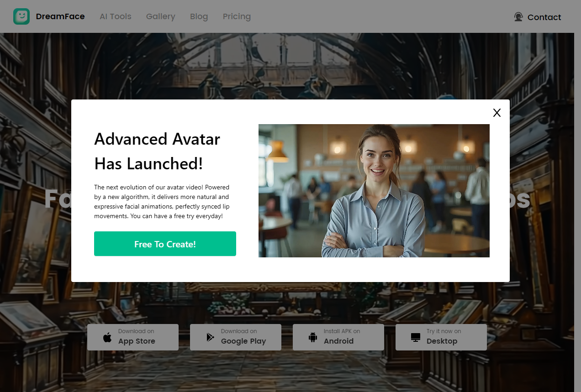Click the desktop monitor icon
Screen dimensions: 581x392
(416, 337)
